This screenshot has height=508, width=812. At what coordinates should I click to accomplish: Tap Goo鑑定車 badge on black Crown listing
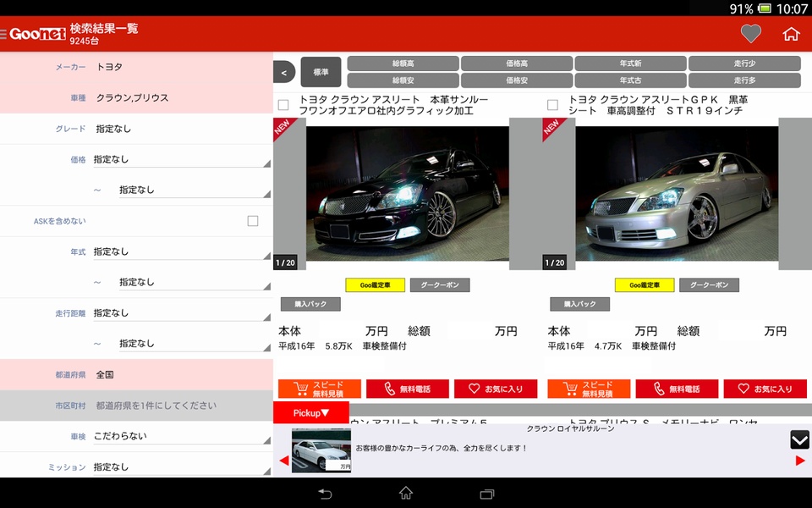coord(376,284)
